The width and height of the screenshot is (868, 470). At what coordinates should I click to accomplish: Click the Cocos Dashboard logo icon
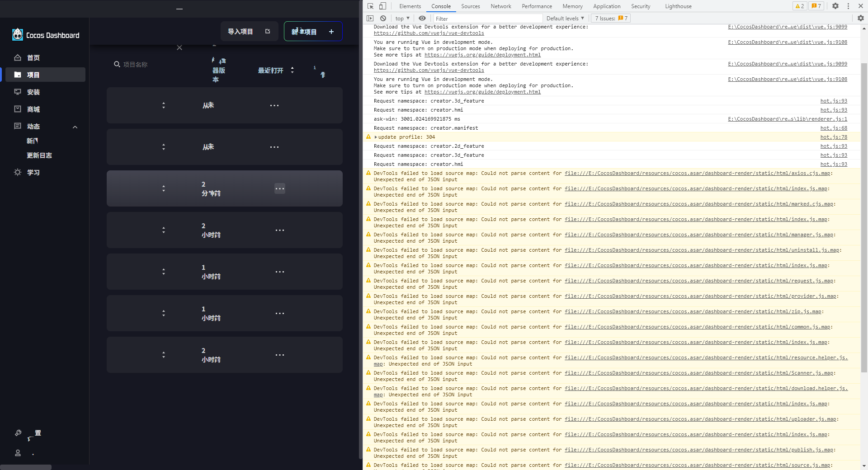pyautogui.click(x=18, y=35)
